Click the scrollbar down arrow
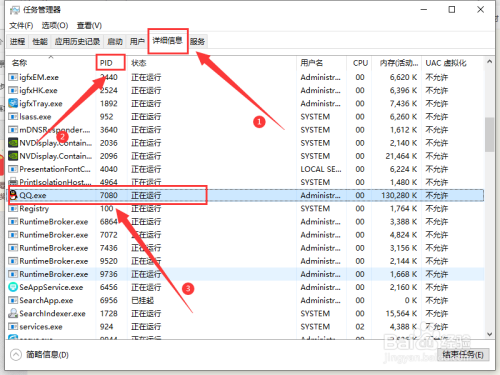The image size is (500, 375). pyautogui.click(x=489, y=334)
